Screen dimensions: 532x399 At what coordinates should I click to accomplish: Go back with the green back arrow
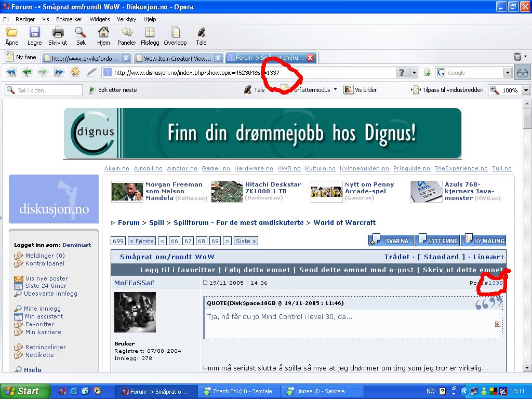(x=27, y=72)
